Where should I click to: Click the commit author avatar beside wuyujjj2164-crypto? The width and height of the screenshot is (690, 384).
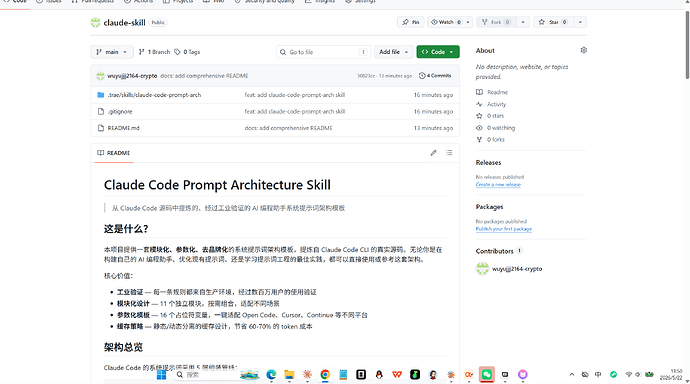pyautogui.click(x=100, y=76)
